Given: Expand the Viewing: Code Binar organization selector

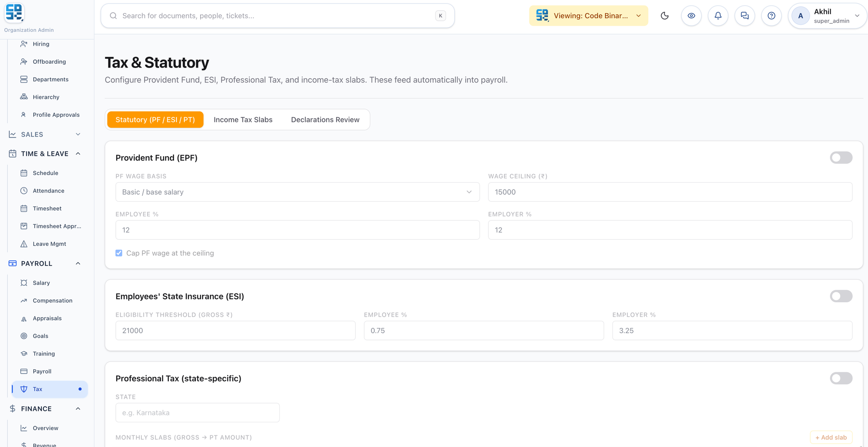Looking at the screenshot, I should pyautogui.click(x=588, y=16).
